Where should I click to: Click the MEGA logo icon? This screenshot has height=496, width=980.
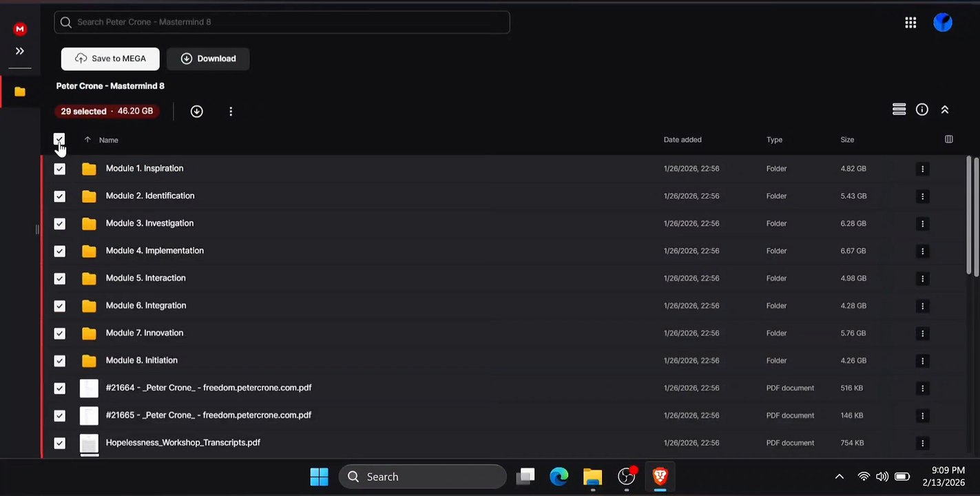tap(20, 29)
